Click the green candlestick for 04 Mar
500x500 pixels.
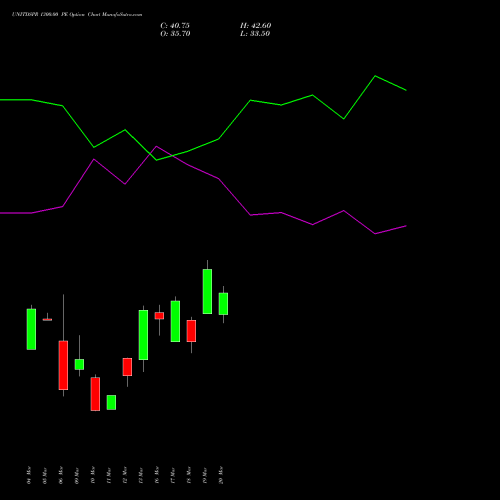pyautogui.click(x=31, y=329)
